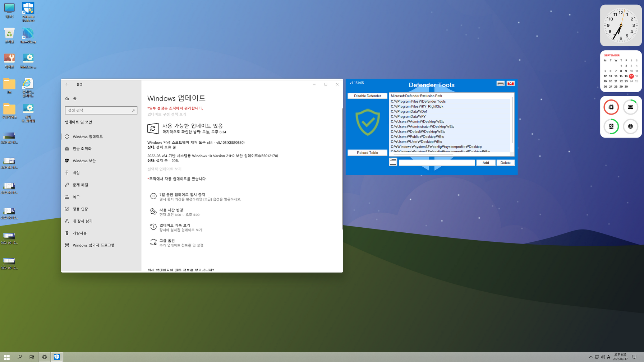Click the disk gauge widget
Image resolution: width=644 pixels, height=362 pixels.
tap(611, 126)
